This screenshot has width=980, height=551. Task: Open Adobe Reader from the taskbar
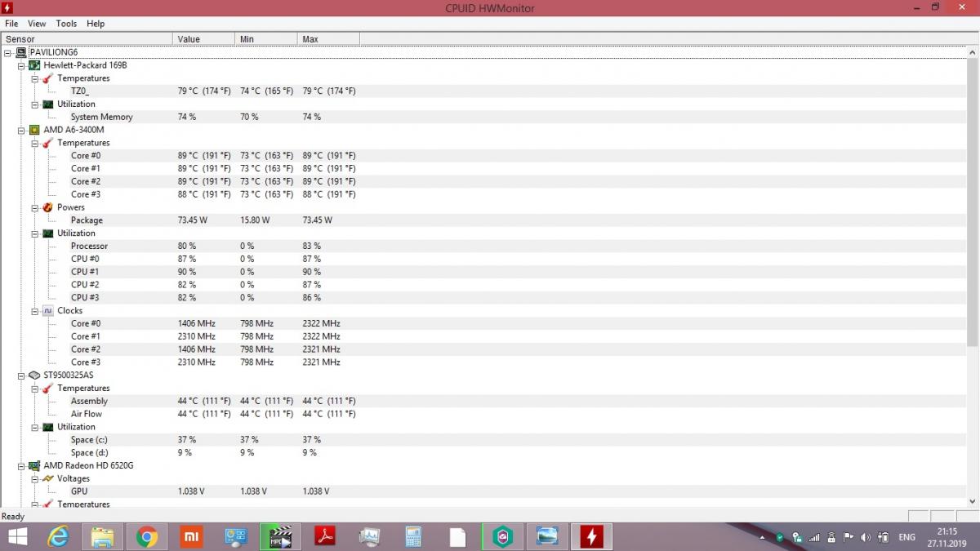tap(325, 536)
